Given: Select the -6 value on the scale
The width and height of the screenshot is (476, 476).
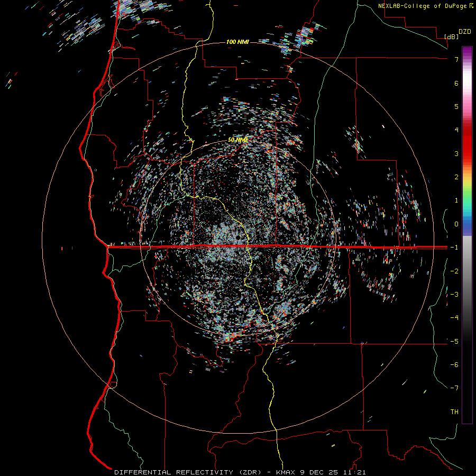Looking at the screenshot, I should tap(454, 364).
